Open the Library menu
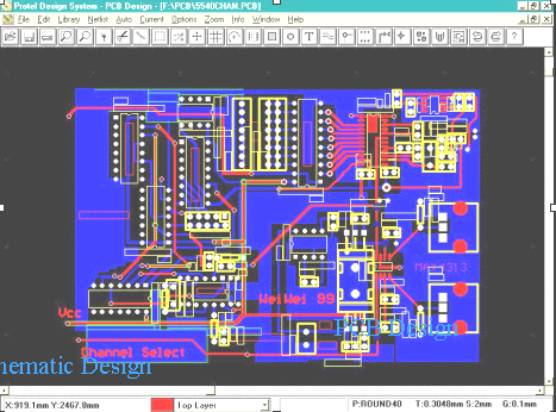556x412 pixels. point(69,20)
